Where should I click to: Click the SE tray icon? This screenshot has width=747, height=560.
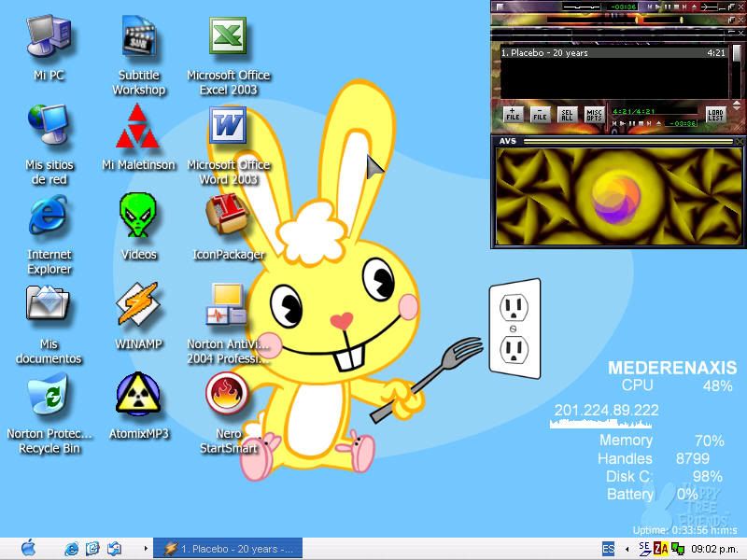(644, 549)
